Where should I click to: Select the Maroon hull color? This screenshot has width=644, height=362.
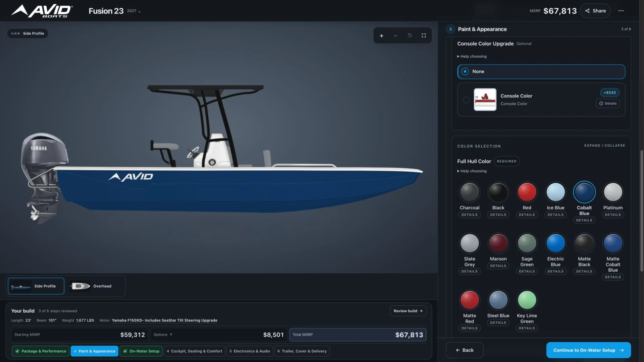[x=498, y=243]
